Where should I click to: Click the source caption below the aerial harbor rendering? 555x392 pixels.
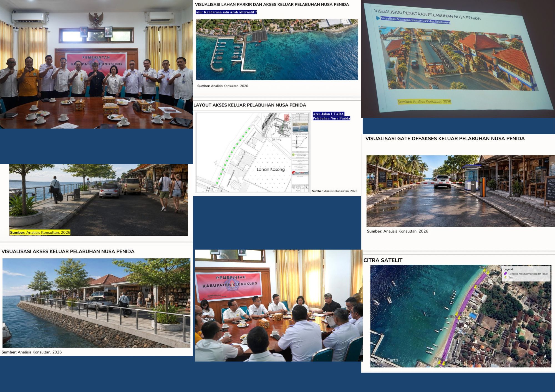223,86
